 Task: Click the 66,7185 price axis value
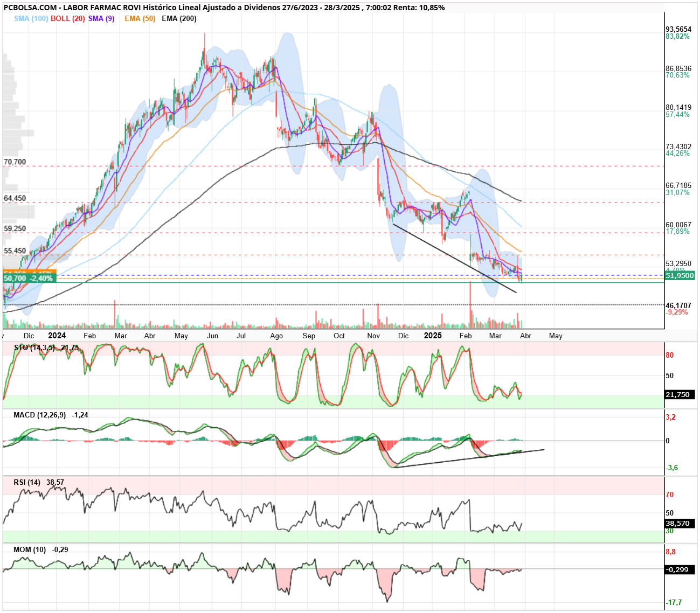tap(678, 186)
